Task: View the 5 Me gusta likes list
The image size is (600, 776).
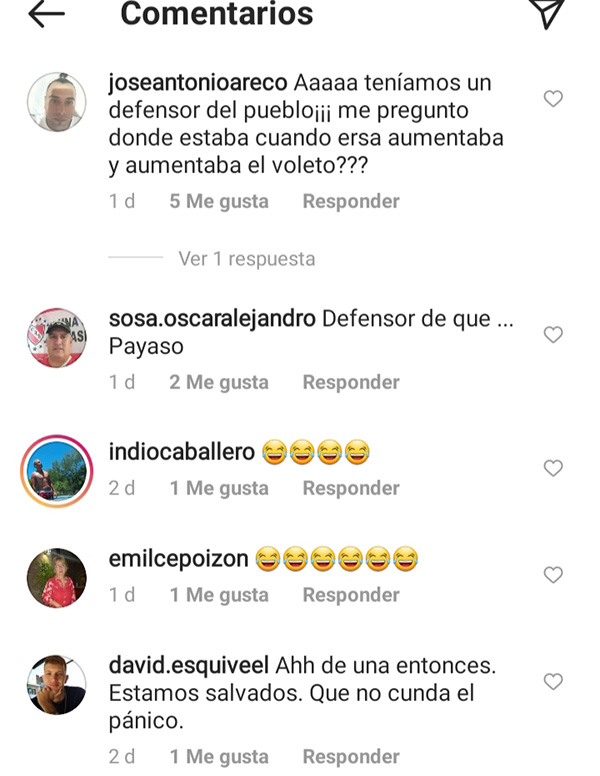Action: pyautogui.click(x=219, y=201)
